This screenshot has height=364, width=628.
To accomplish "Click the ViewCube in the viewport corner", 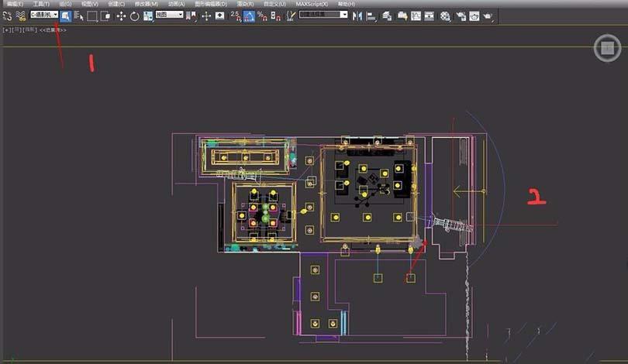I will click(607, 47).
